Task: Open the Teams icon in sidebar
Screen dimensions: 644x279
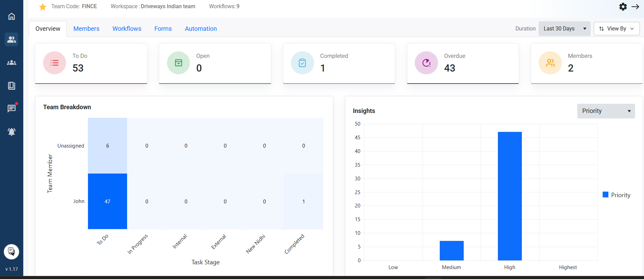Action: tap(12, 40)
